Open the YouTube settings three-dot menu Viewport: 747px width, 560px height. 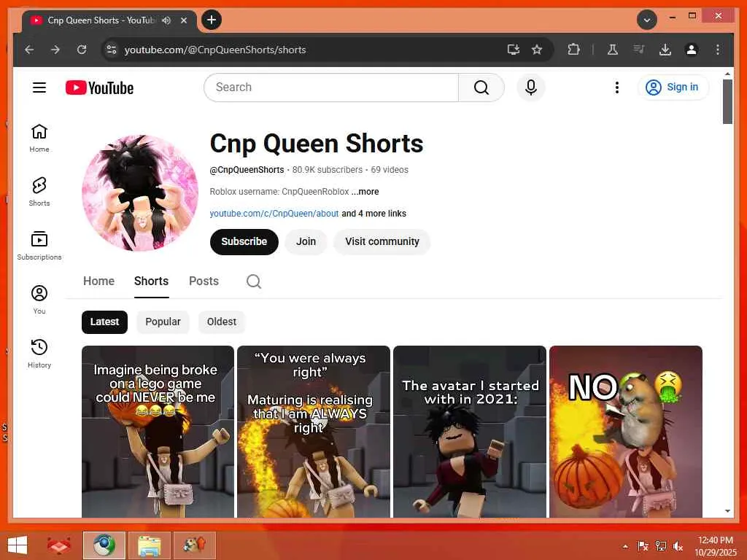pos(617,87)
